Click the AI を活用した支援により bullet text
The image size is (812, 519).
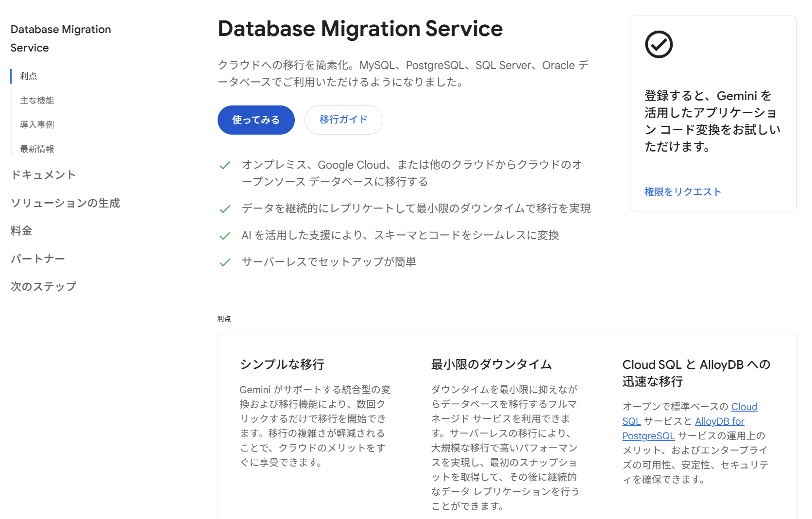tap(400, 235)
